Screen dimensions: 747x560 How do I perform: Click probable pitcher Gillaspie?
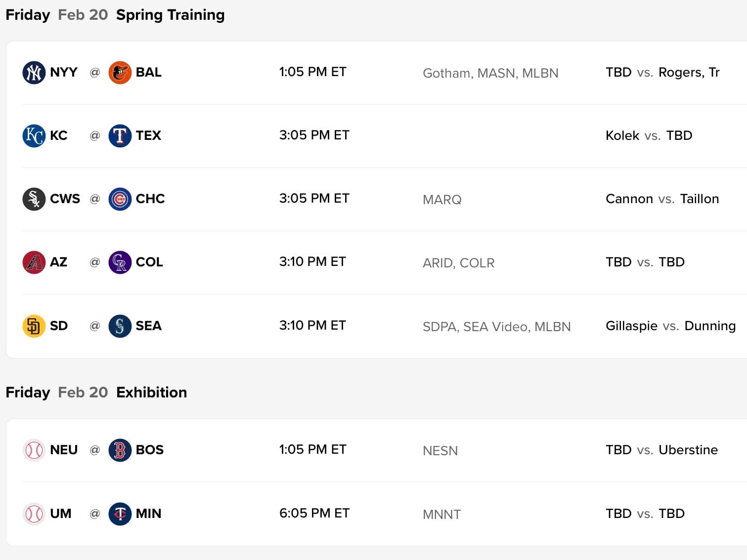[x=631, y=326]
